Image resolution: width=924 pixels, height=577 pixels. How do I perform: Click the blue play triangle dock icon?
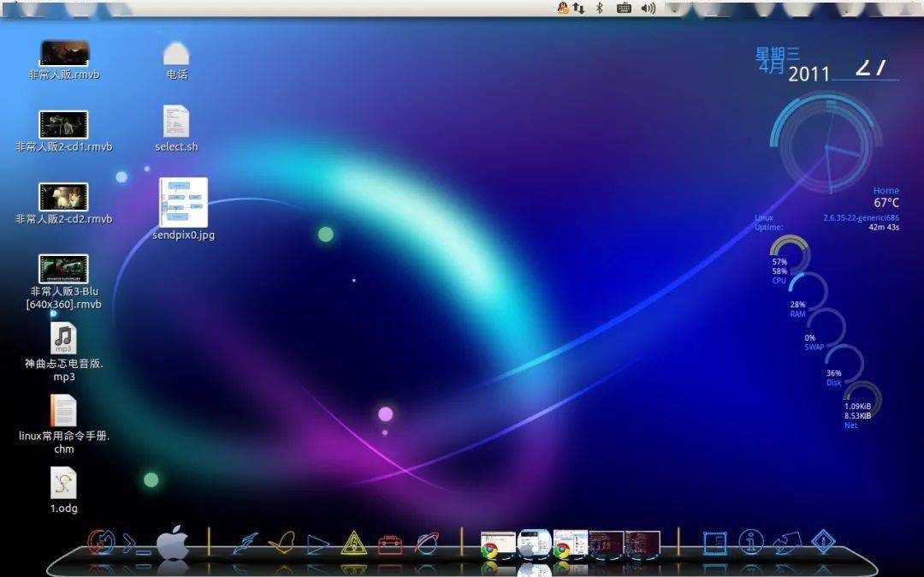click(317, 544)
